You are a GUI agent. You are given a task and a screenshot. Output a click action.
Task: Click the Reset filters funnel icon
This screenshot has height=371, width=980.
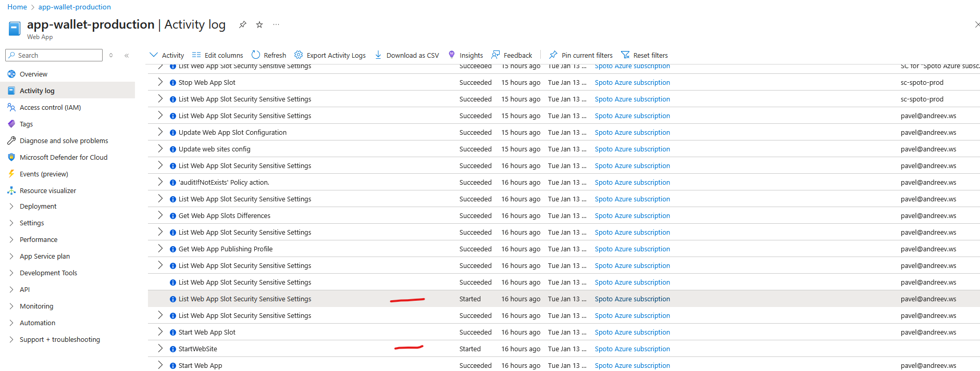tap(625, 55)
